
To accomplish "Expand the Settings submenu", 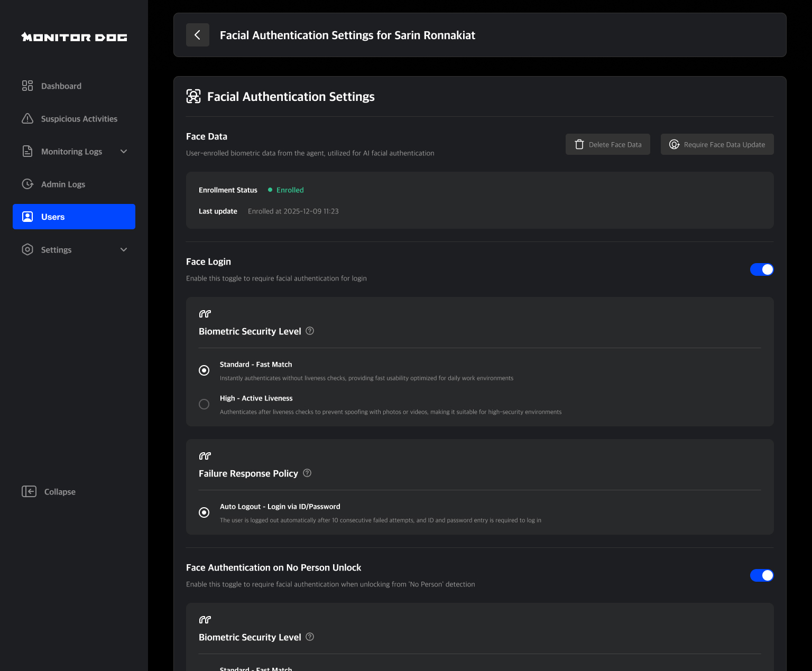I will 124,249.
